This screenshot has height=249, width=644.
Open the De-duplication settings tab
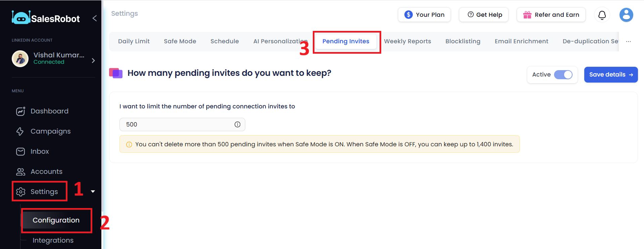pos(591,41)
